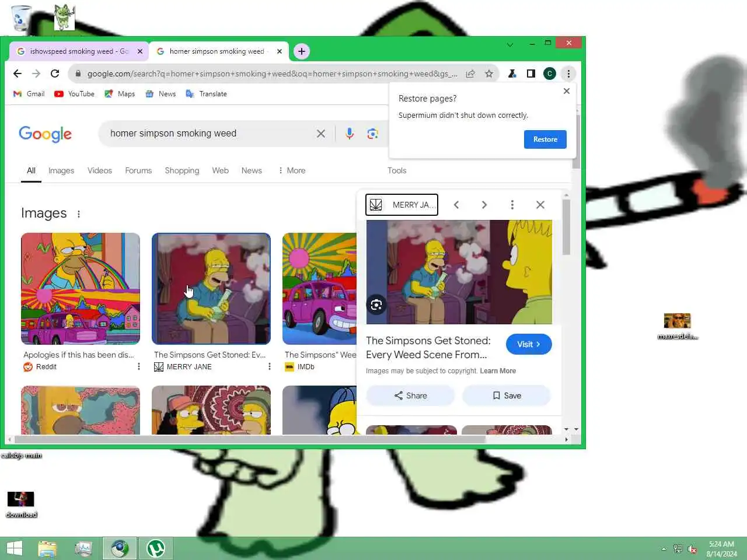Open the search Tools options
This screenshot has height=560, width=747.
pos(397,170)
